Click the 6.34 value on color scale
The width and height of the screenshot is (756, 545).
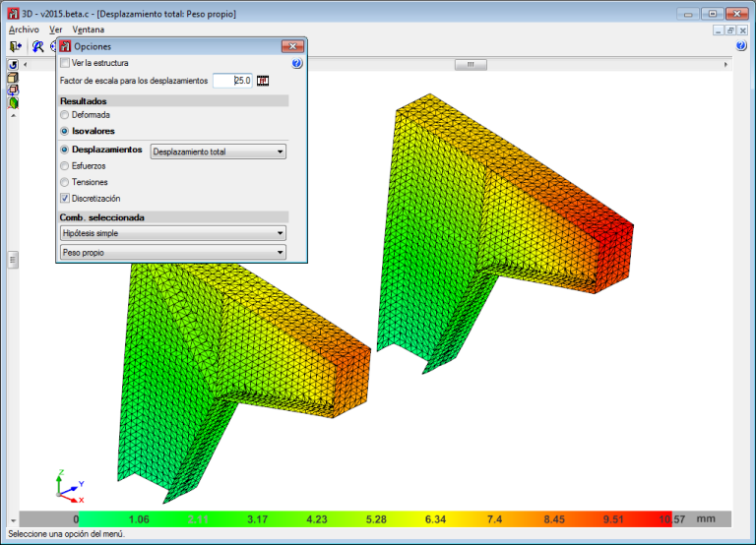coord(435,519)
